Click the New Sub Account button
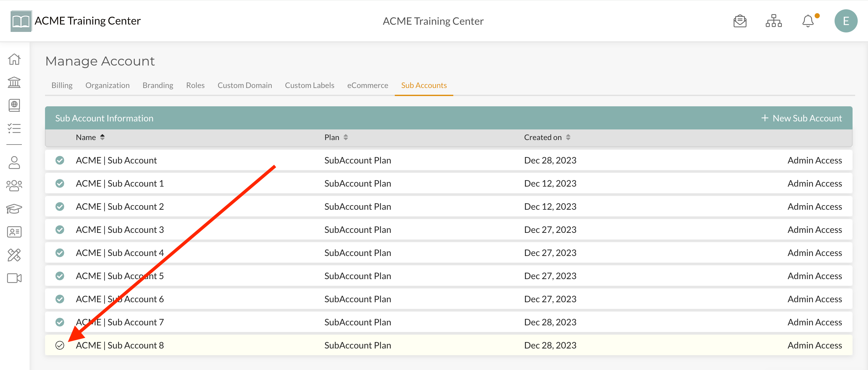Image resolution: width=868 pixels, height=370 pixels. coord(801,118)
